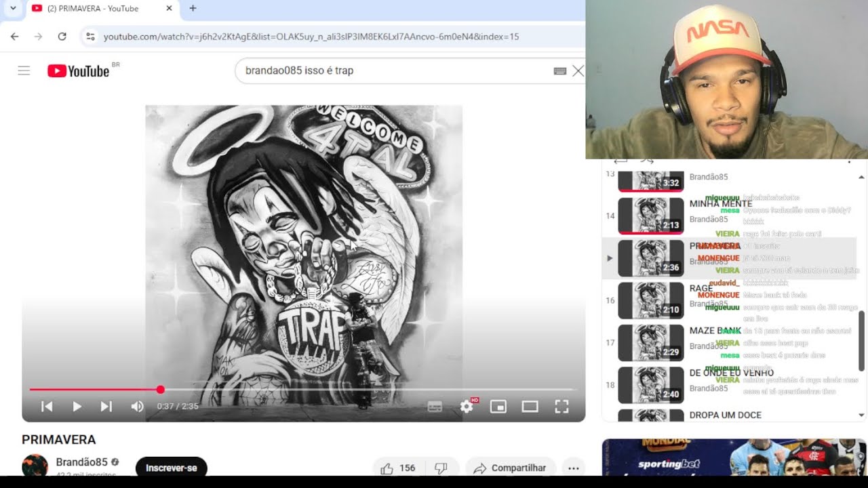868x488 pixels.
Task: Click the playlist scroll up arrow
Action: coord(861,178)
